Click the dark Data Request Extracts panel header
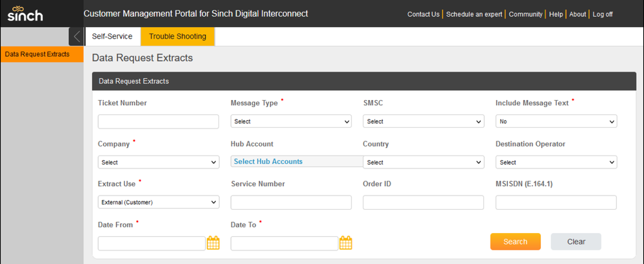The width and height of the screenshot is (644, 264). point(364,81)
